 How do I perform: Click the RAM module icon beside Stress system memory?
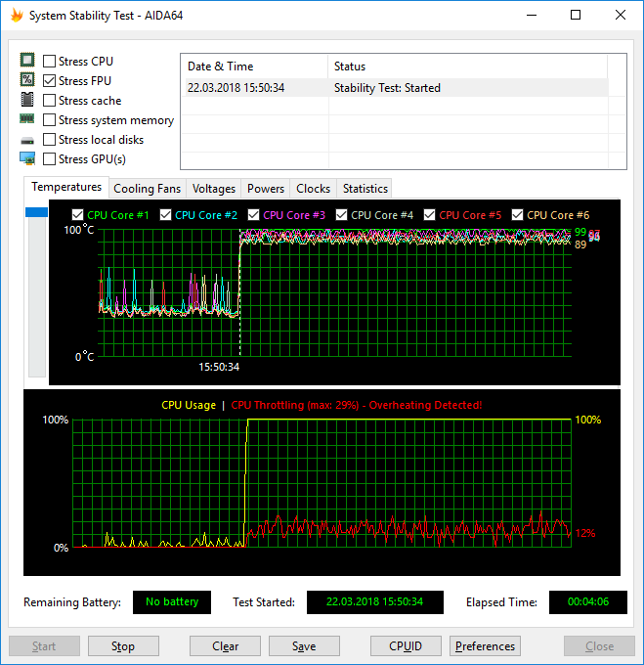click(27, 118)
